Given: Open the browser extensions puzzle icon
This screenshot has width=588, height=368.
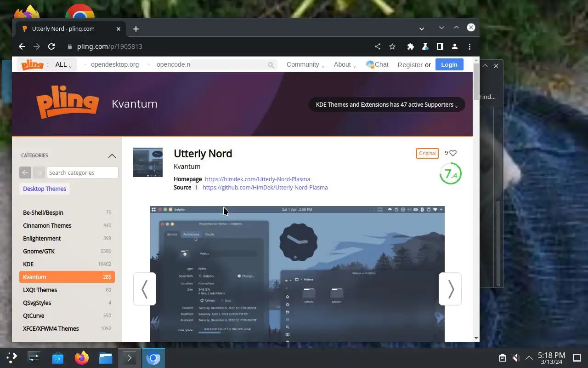Looking at the screenshot, I should 411,46.
